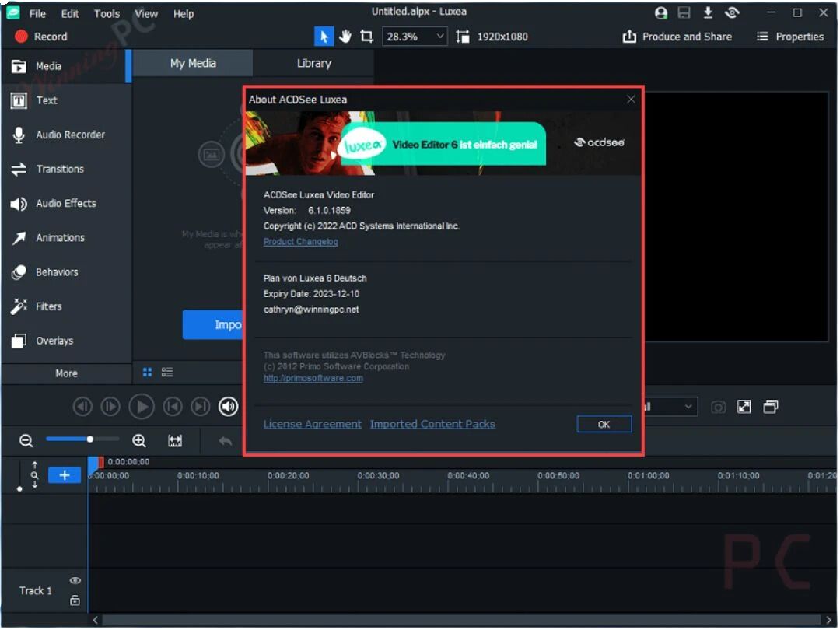The image size is (840, 630).
Task: Open the Imported Content Packs link
Action: pyautogui.click(x=432, y=425)
